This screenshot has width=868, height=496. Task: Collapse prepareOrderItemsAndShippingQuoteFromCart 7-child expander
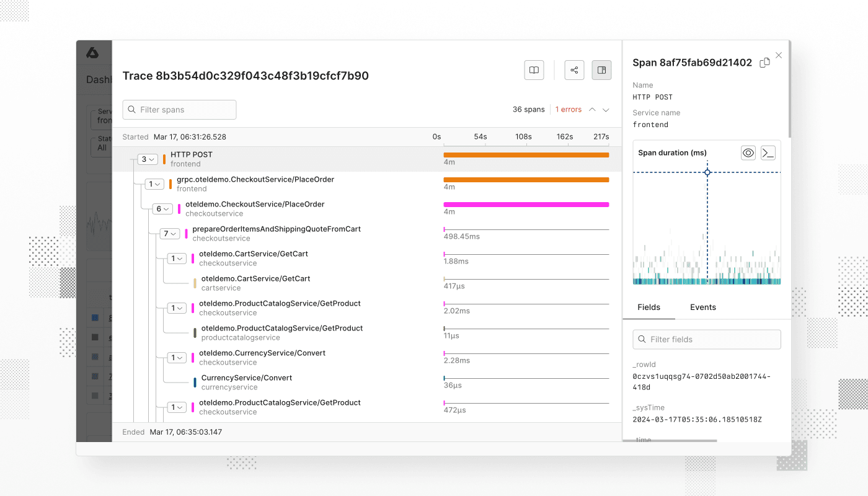[169, 234]
